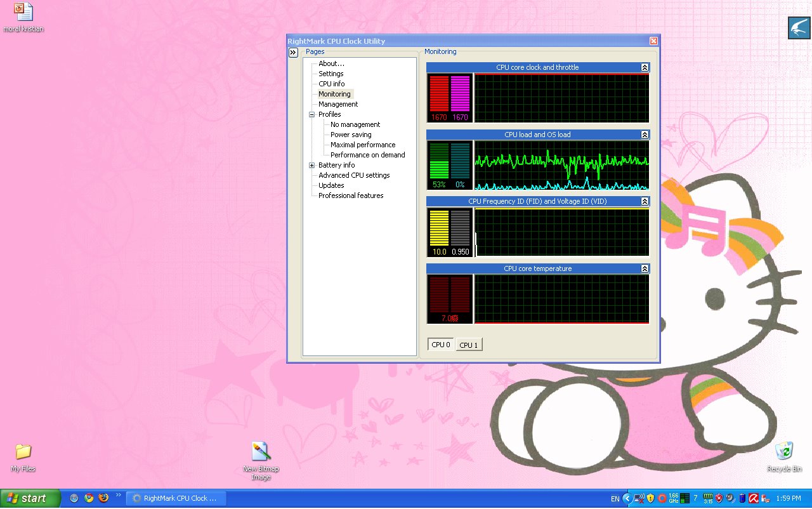This screenshot has width=812, height=509.
Task: Expand hidden Quick Launch icons chevron
Action: [x=118, y=495]
